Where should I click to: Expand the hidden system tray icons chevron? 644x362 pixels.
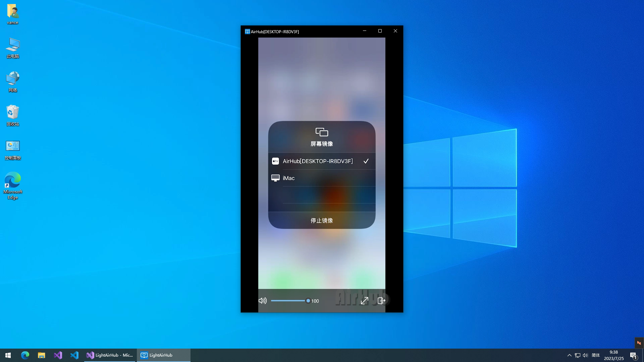pyautogui.click(x=569, y=355)
